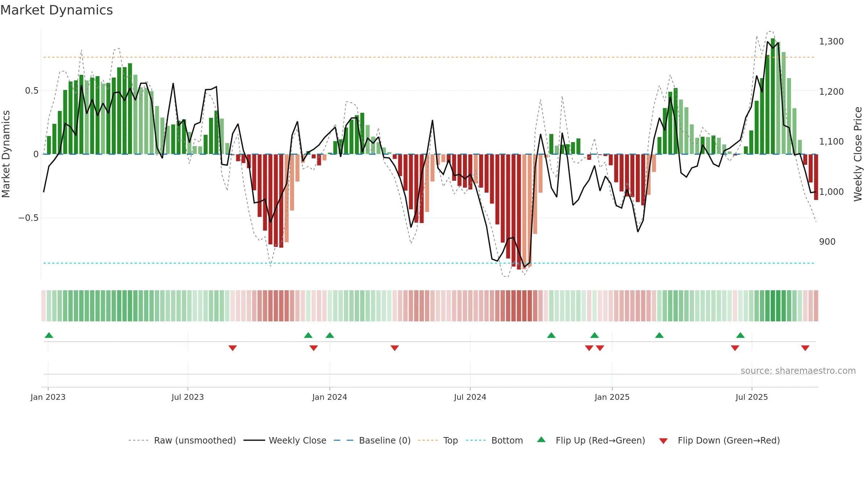Click the last red flip-down triangle after Jul 2025
This screenshot has width=868, height=488.
click(x=805, y=348)
